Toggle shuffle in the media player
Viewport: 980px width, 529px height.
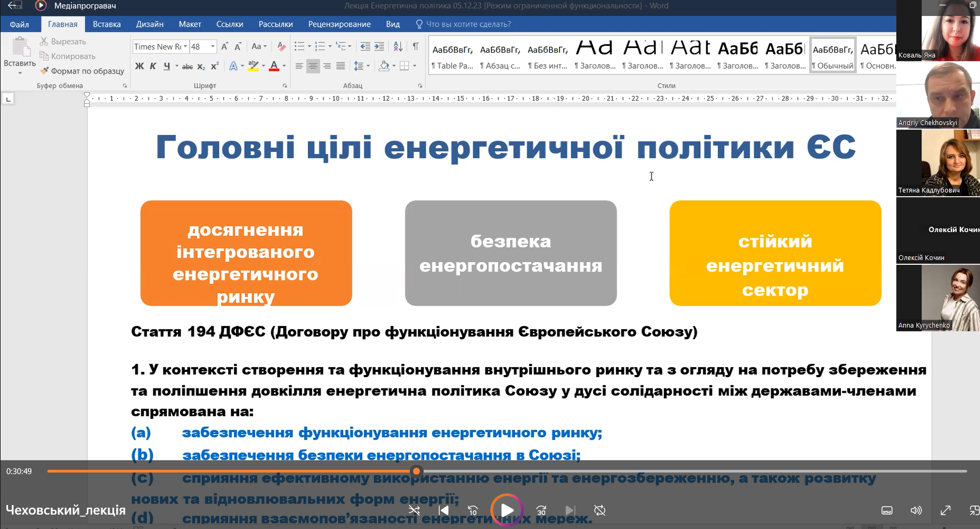pyautogui.click(x=414, y=510)
